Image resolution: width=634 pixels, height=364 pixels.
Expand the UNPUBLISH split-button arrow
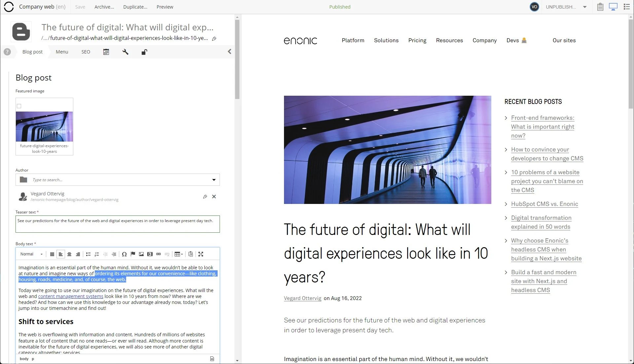point(585,7)
